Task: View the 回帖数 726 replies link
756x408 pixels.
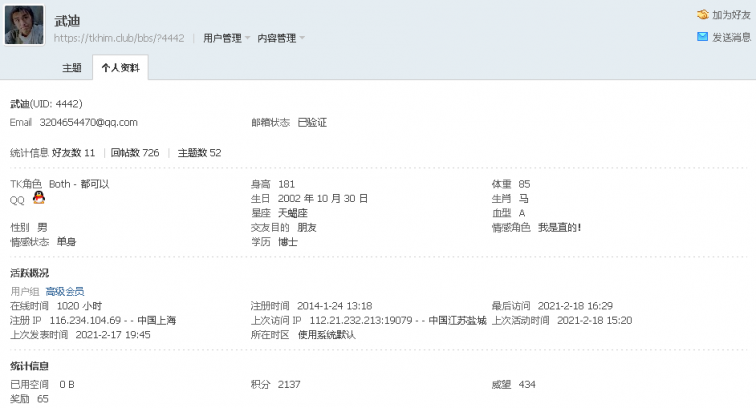Action: [x=135, y=153]
